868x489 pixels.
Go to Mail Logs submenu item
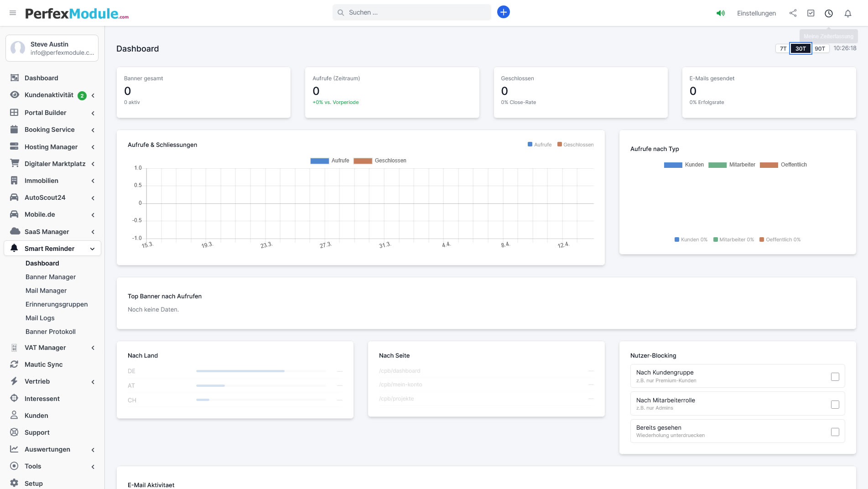point(40,318)
